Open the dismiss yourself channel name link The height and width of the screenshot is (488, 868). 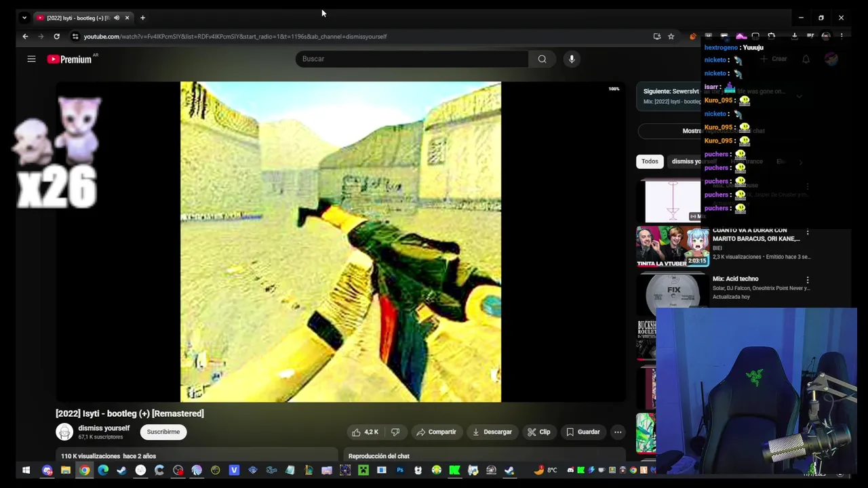point(104,428)
